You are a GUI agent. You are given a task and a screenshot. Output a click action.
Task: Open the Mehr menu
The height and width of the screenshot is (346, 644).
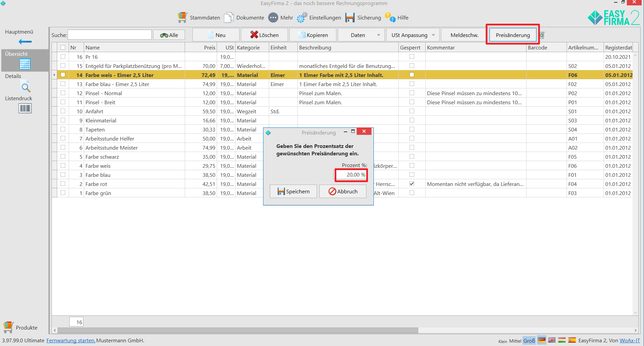[287, 17]
